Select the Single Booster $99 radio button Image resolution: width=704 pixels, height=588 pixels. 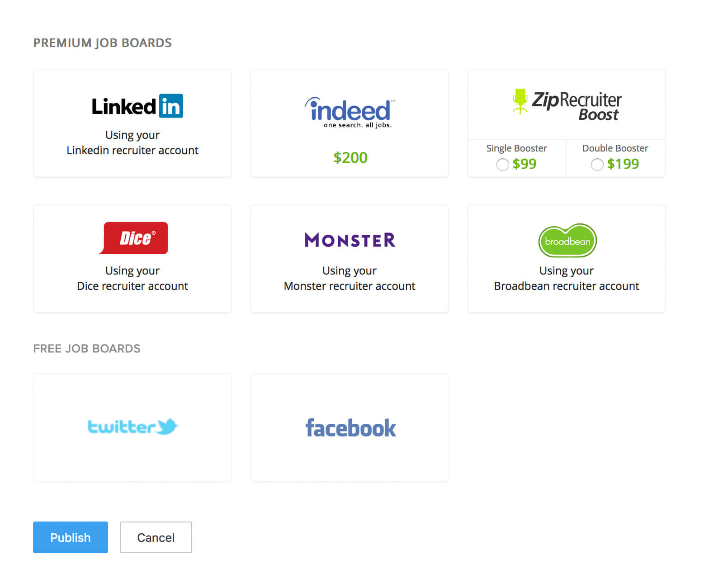(502, 165)
